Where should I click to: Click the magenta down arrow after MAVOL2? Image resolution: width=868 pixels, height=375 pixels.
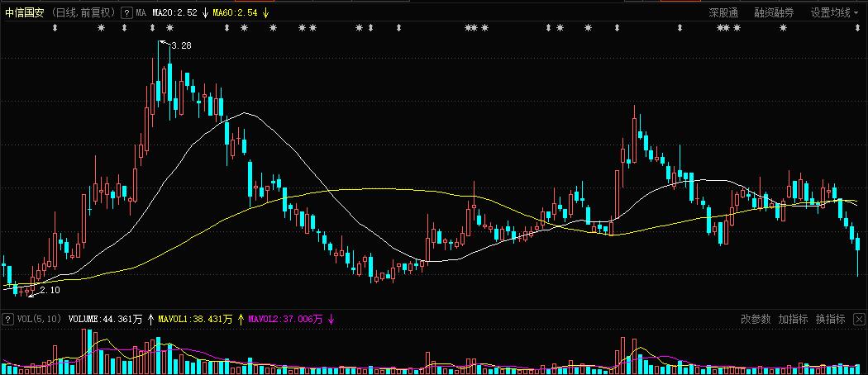(331, 319)
